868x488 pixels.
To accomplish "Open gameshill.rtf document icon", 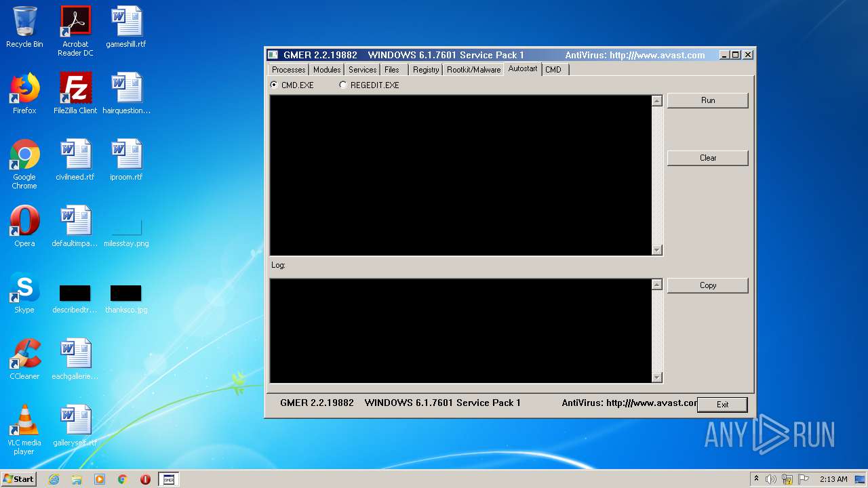I will [126, 27].
